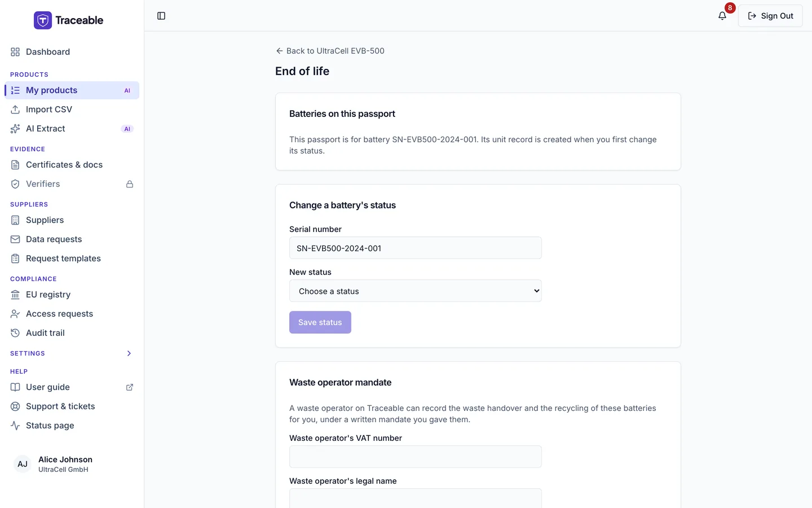Click the AI badge next to AI Extract
The height and width of the screenshot is (508, 812).
127,129
